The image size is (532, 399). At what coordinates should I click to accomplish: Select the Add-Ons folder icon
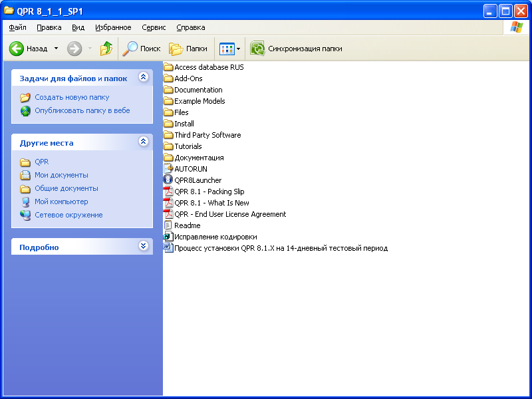point(168,78)
